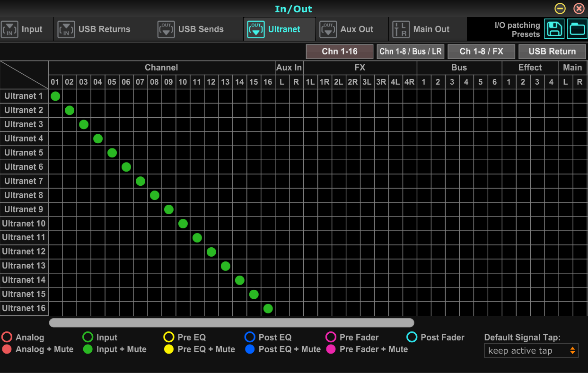Viewport: 588px width, 373px height.
Task: Toggle Ultranet 5 to Channel 05 patch
Action: [112, 153]
